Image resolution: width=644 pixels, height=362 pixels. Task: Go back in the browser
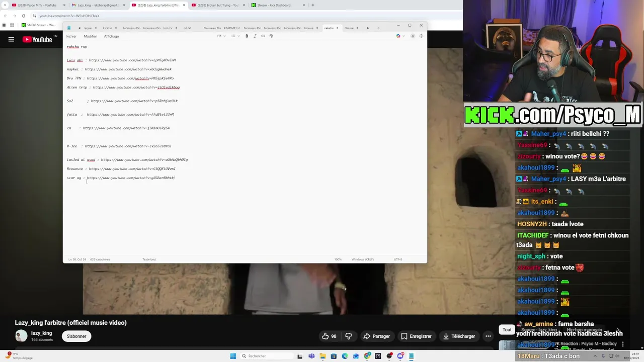5,16
